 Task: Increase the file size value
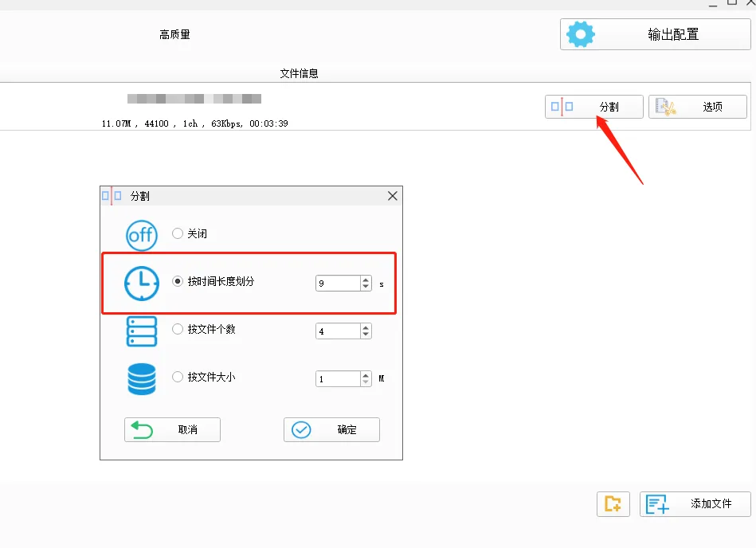366,375
